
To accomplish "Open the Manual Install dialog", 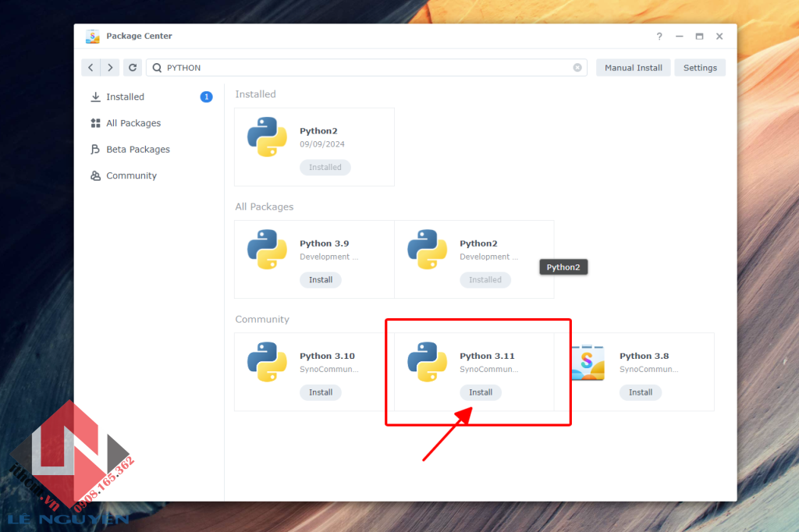I will point(633,68).
